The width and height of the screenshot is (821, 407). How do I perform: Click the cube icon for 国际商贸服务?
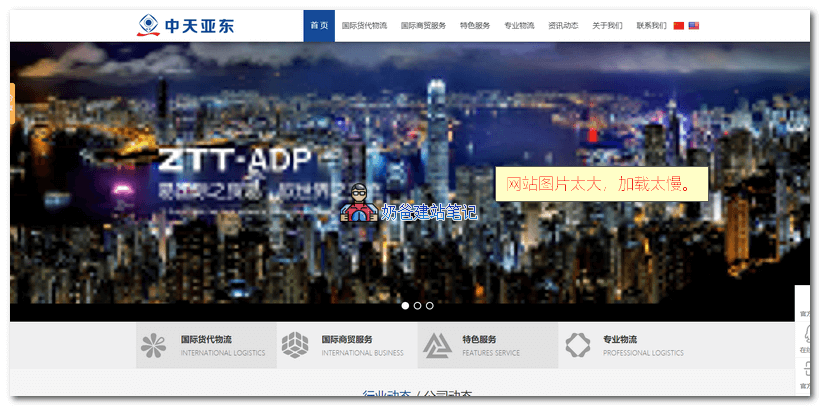click(295, 346)
